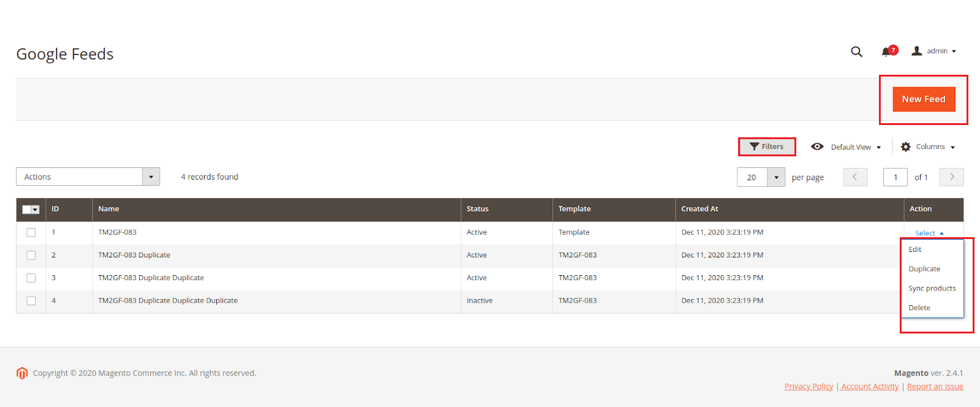
Task: Open the search magnifier icon
Action: coord(856,52)
